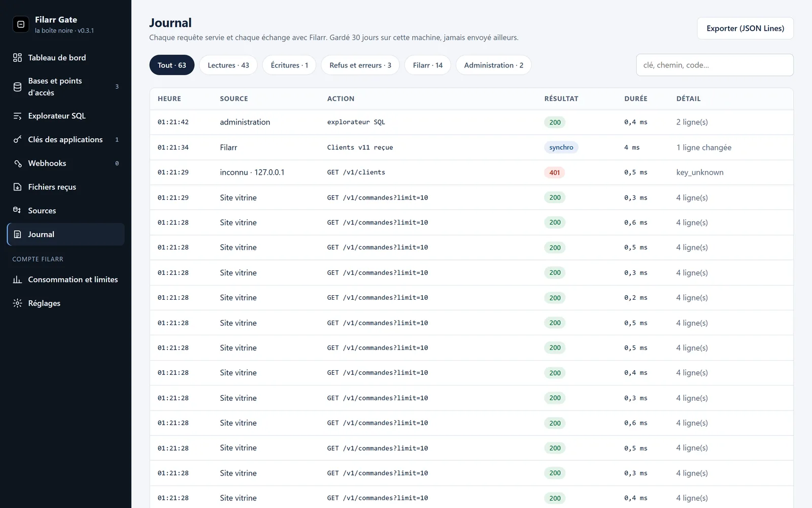Filter by Filarr · 14
The height and width of the screenshot is (508, 812).
pyautogui.click(x=428, y=65)
